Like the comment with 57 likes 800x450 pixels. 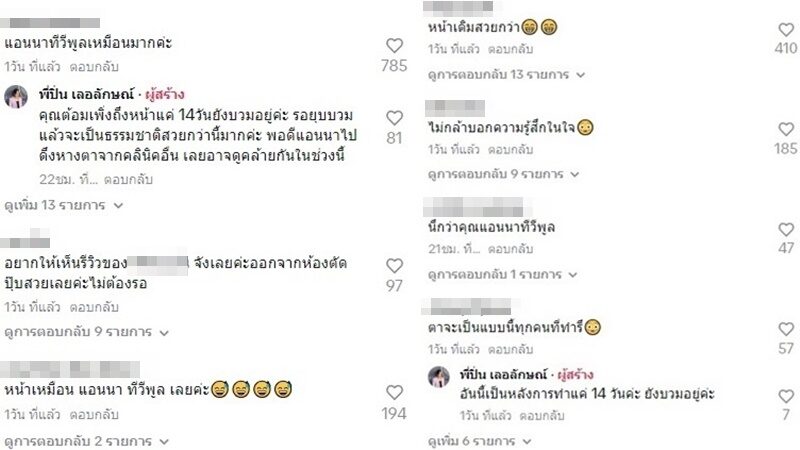click(786, 329)
